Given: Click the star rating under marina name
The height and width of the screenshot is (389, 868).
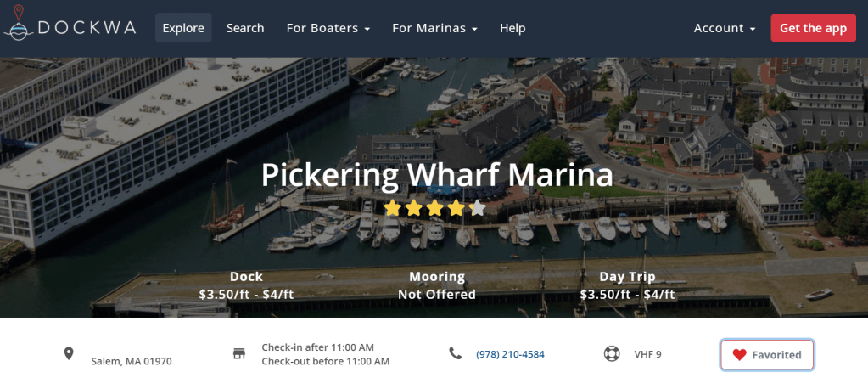Looking at the screenshot, I should tap(434, 208).
